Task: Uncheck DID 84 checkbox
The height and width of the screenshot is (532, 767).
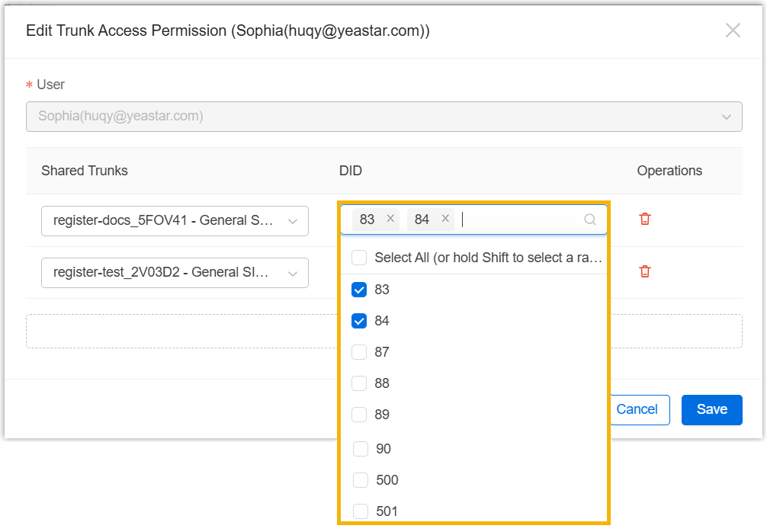Action: pyautogui.click(x=359, y=321)
